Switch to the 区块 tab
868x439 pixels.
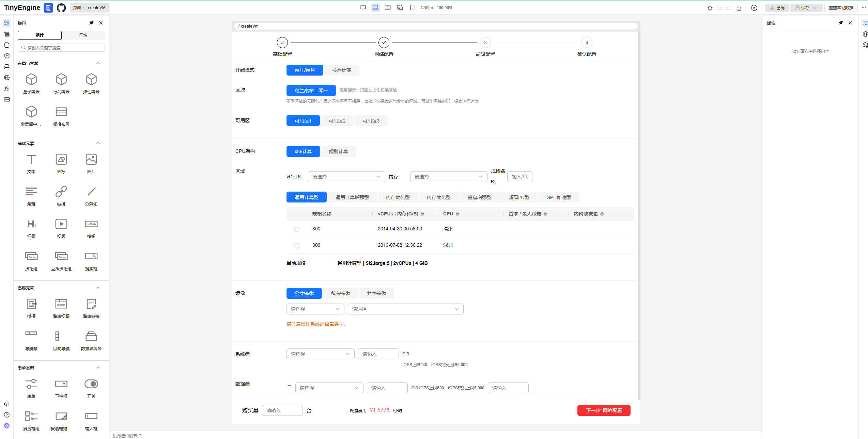tap(83, 35)
